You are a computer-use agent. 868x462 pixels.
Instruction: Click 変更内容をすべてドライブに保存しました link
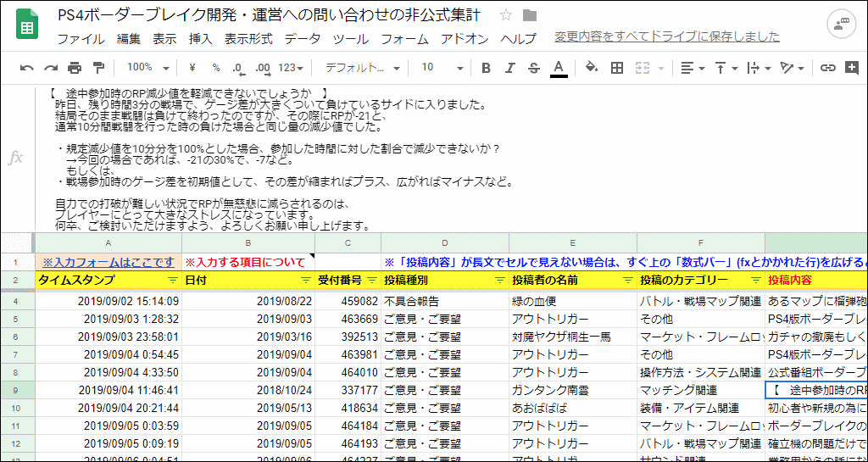tap(667, 37)
